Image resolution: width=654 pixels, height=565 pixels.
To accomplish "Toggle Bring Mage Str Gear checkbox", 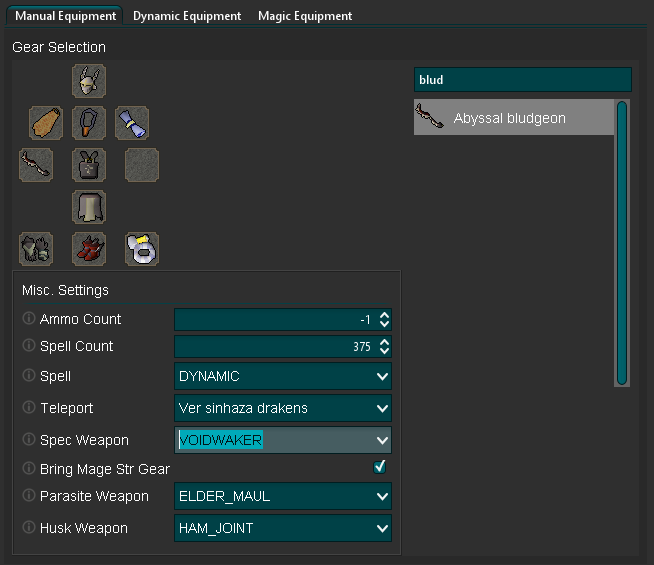I will 380,467.
